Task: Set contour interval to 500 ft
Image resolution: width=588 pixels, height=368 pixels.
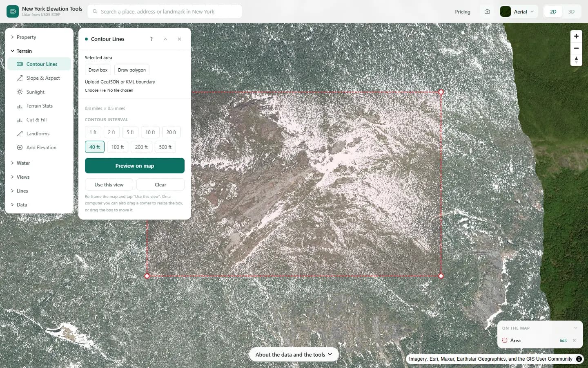Action: coord(165,147)
